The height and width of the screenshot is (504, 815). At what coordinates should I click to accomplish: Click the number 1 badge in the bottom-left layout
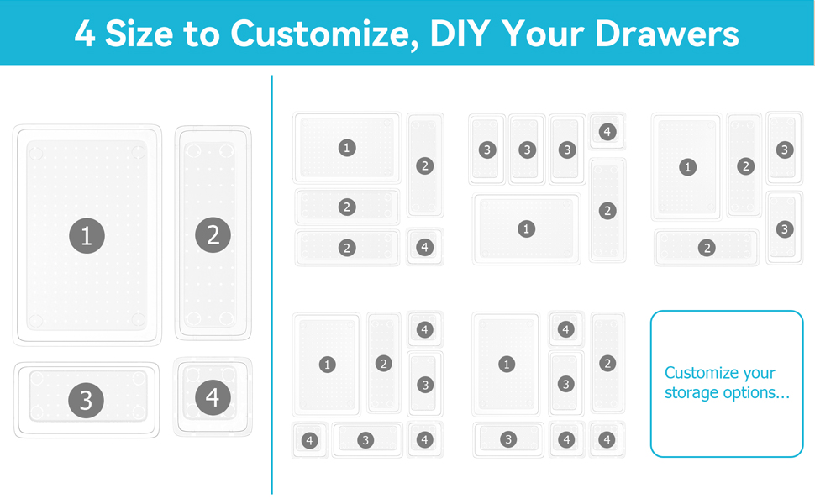coord(328,365)
